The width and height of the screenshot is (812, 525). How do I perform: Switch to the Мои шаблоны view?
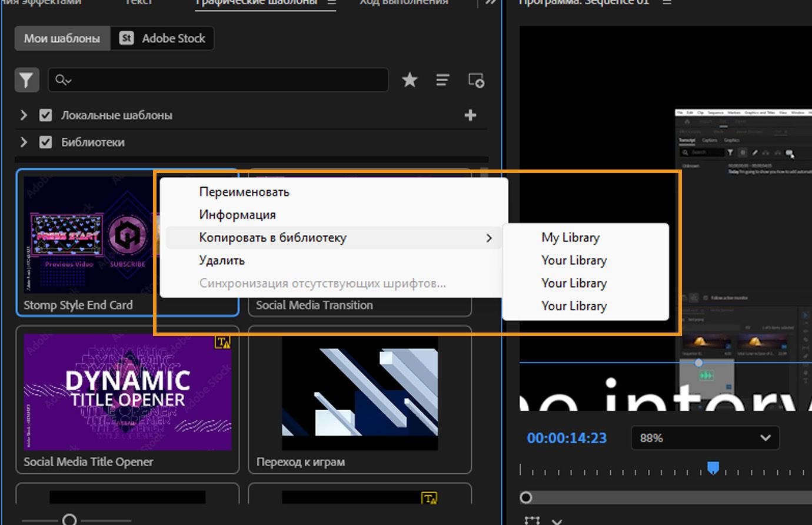(x=62, y=38)
